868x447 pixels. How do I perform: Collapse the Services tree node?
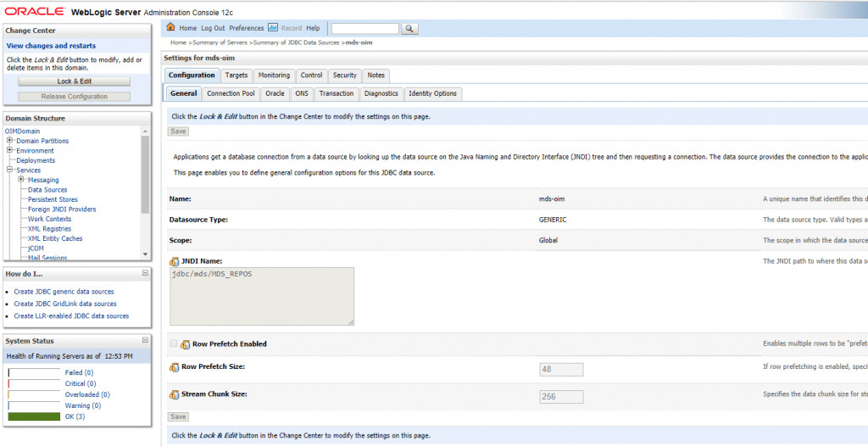9,170
